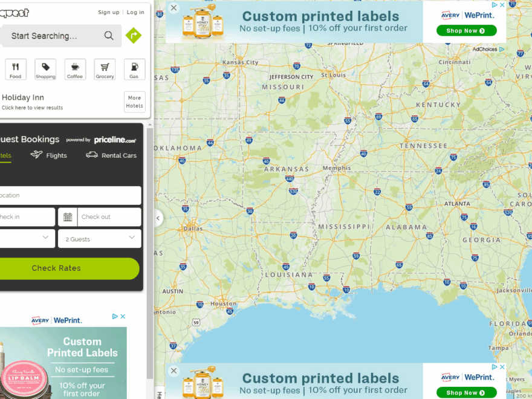Click the search magnifier icon
Screen dimensions: 532x399
tap(109, 36)
